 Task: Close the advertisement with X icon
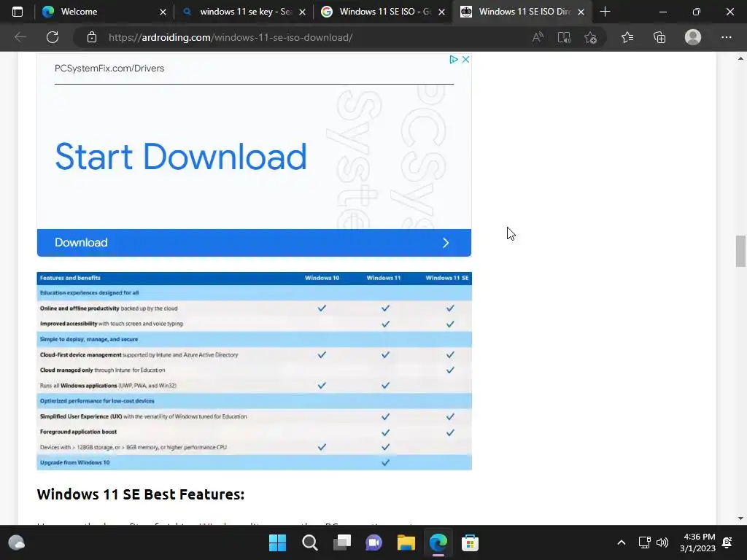pyautogui.click(x=466, y=59)
